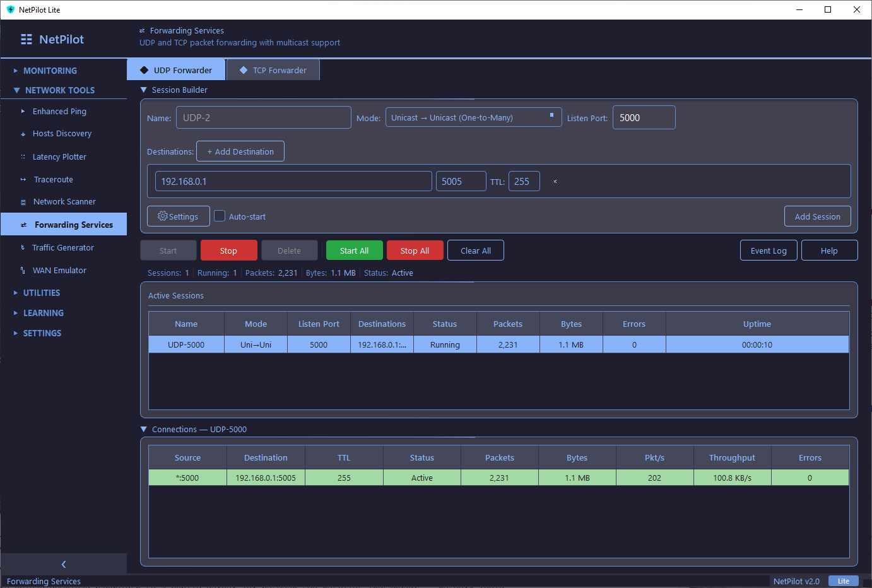The image size is (872, 588).
Task: Click the Add Session button
Action: coord(817,216)
